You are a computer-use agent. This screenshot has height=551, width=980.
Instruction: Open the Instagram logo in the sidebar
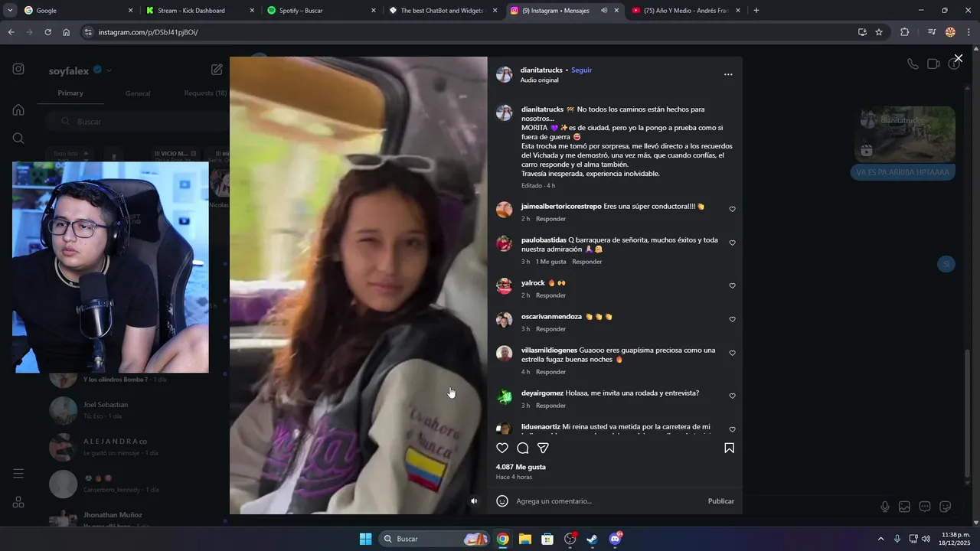click(x=18, y=69)
